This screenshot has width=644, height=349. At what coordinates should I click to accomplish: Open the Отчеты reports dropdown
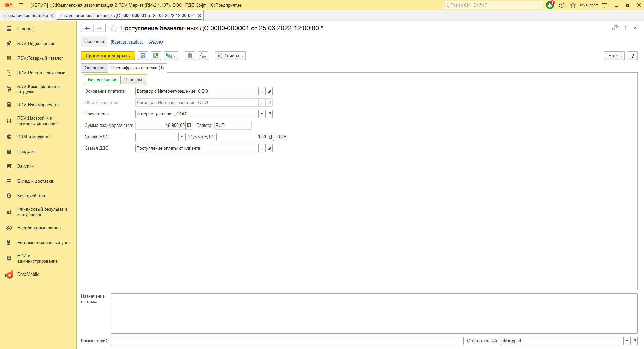tap(230, 56)
